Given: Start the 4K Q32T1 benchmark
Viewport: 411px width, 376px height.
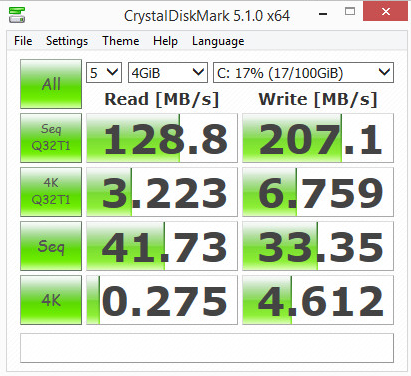Looking at the screenshot, I should [51, 192].
